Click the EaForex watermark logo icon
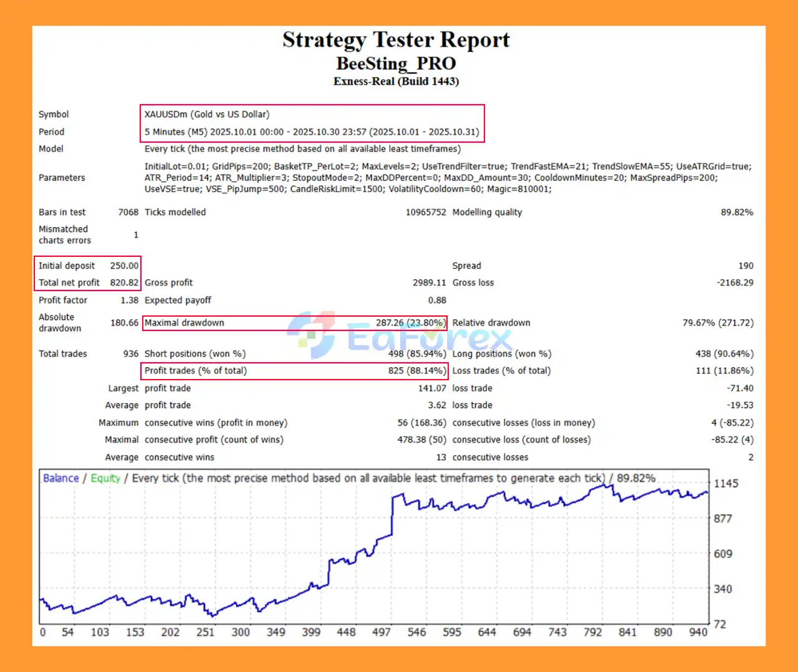The width and height of the screenshot is (798, 672). click(x=313, y=335)
